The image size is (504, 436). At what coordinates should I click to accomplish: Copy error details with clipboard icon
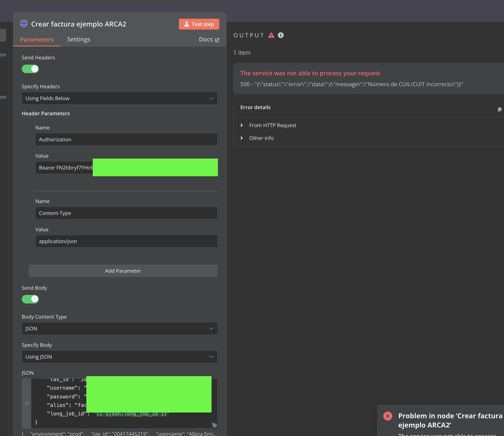coord(499,109)
